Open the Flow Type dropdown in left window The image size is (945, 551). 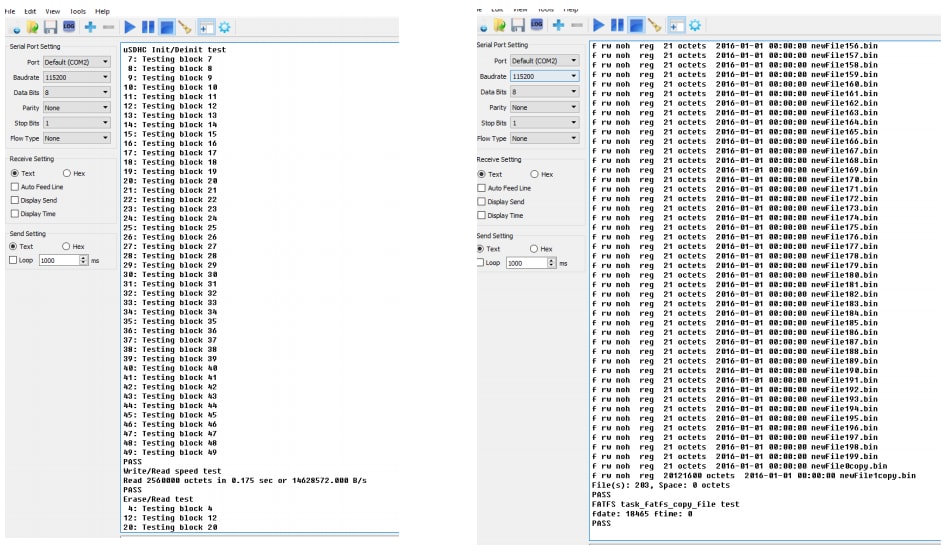75,138
